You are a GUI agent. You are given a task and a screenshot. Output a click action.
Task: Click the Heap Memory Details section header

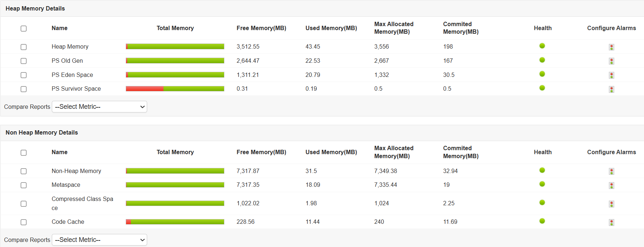(x=35, y=8)
